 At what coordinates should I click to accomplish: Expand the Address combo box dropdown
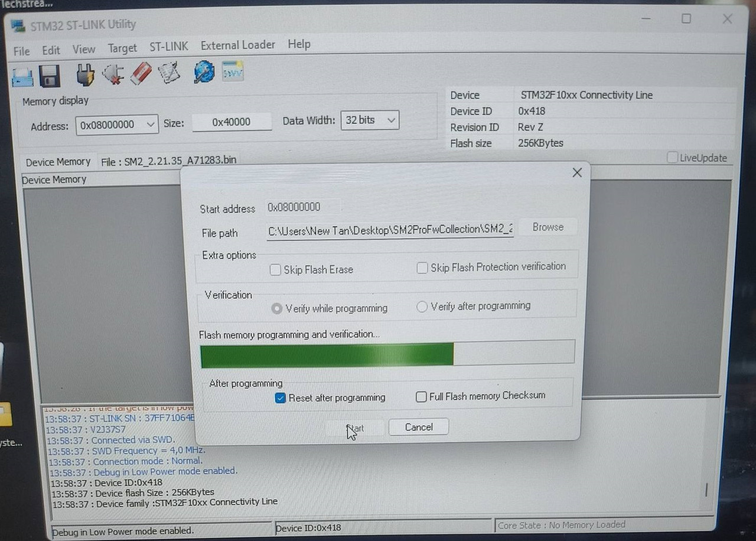click(151, 125)
